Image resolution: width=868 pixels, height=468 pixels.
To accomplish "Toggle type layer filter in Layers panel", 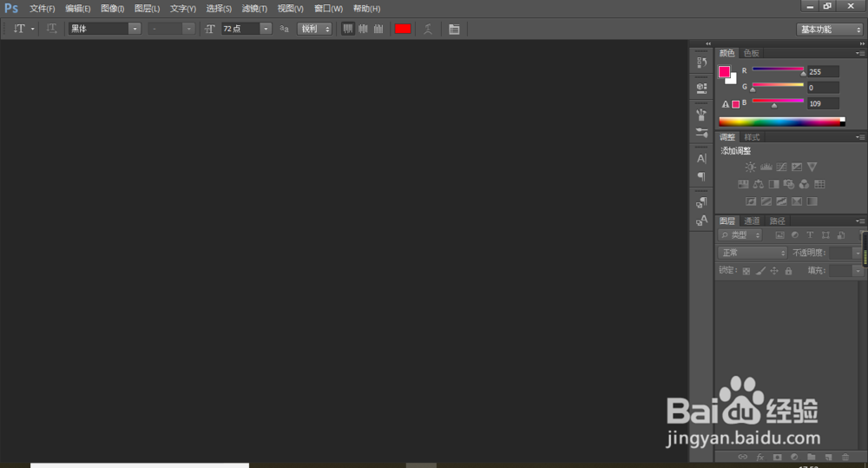I will coord(810,234).
